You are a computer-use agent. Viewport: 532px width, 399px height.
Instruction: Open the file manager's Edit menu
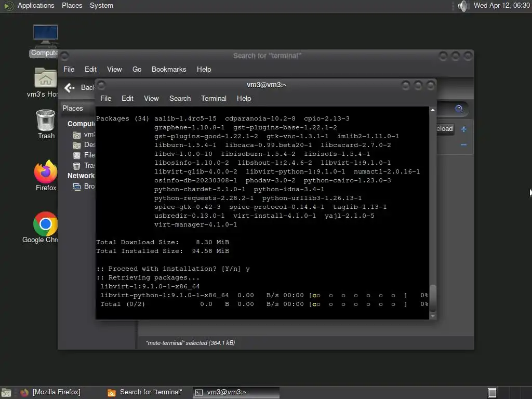(90, 69)
